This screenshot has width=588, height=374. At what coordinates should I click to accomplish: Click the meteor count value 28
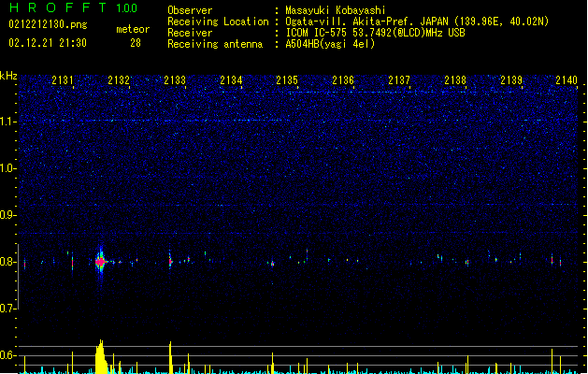click(x=136, y=43)
